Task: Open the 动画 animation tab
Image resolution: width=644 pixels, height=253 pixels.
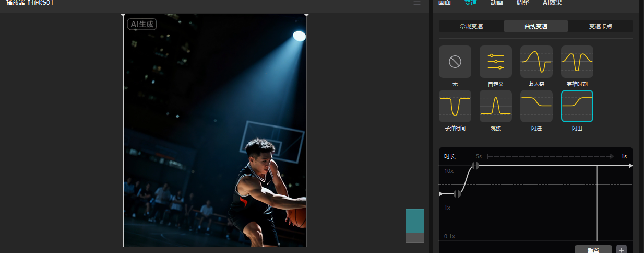Action: tap(496, 3)
